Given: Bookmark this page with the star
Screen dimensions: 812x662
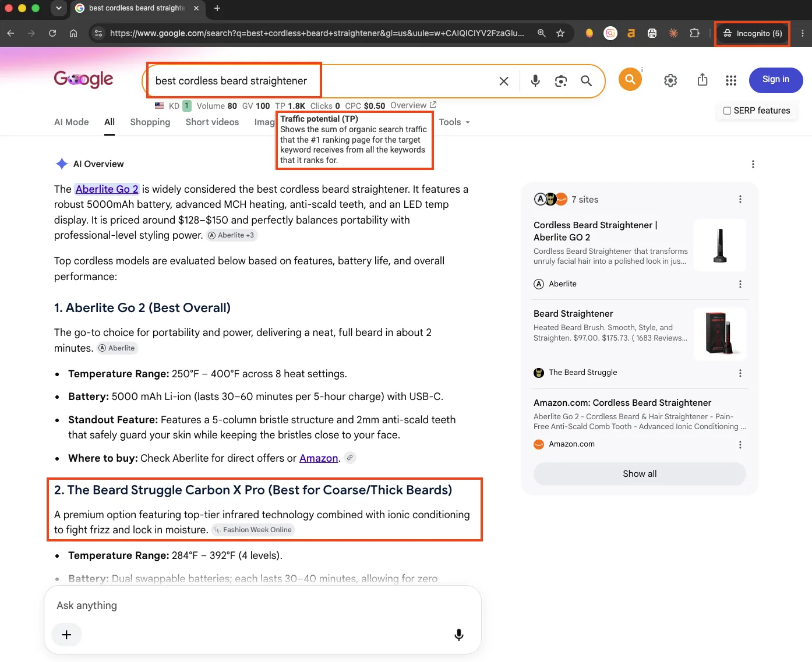Looking at the screenshot, I should [560, 33].
